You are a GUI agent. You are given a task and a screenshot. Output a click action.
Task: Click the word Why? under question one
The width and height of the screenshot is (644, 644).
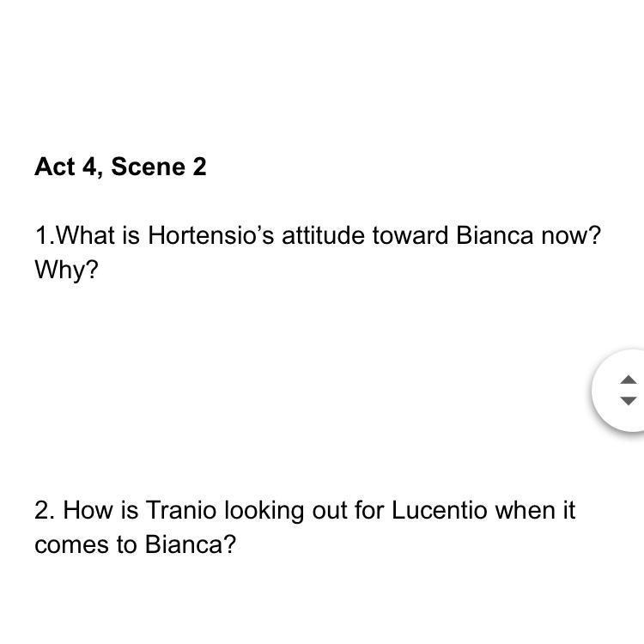pos(66,270)
